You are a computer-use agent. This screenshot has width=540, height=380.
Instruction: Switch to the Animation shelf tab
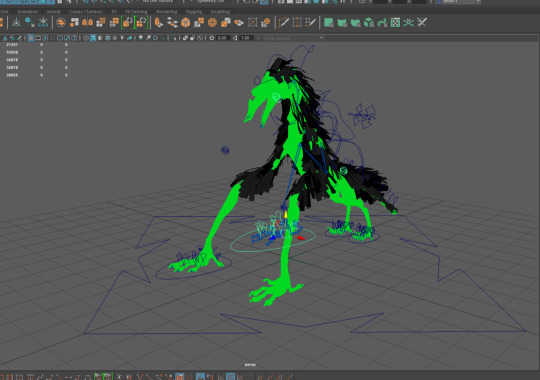[x=27, y=12]
